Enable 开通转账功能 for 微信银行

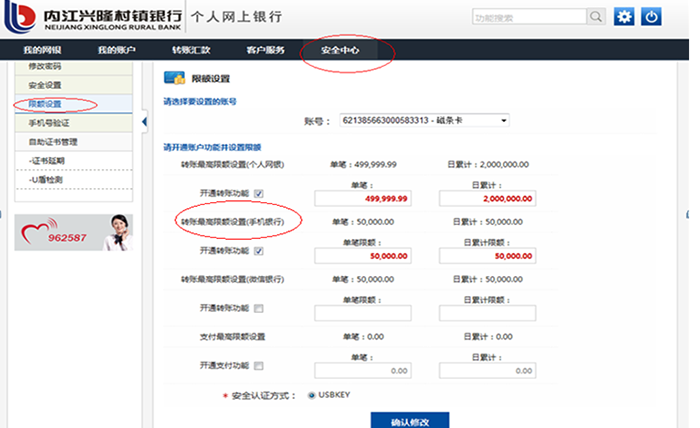tap(258, 308)
